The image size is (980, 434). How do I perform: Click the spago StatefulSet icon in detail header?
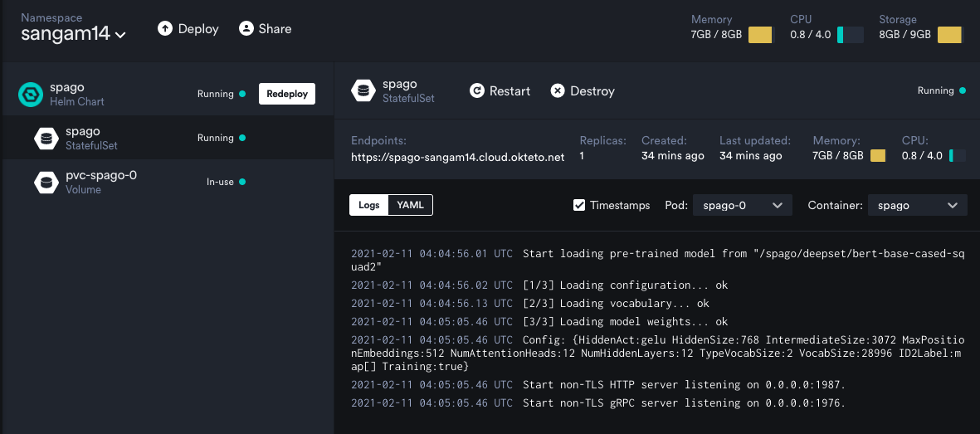click(x=363, y=90)
